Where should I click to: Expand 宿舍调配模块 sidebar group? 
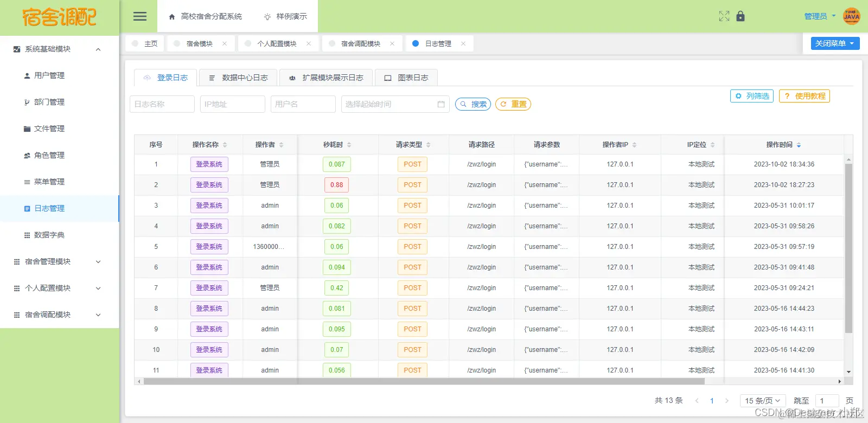click(x=60, y=315)
